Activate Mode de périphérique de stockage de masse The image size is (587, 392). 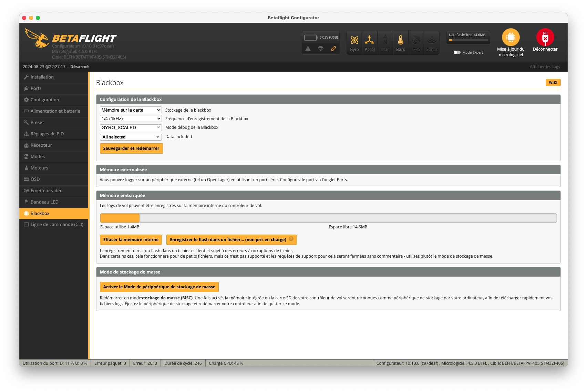(159, 287)
